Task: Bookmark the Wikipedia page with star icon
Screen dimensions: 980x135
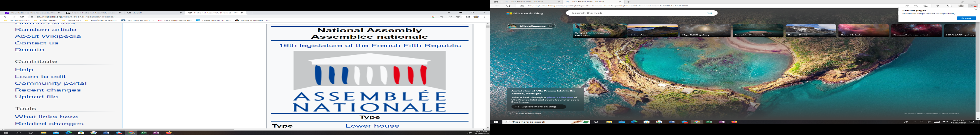Action: pyautogui.click(x=458, y=17)
